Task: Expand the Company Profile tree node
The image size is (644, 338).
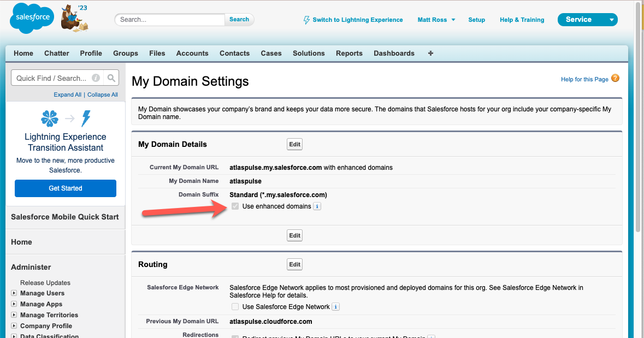Action: tap(14, 325)
